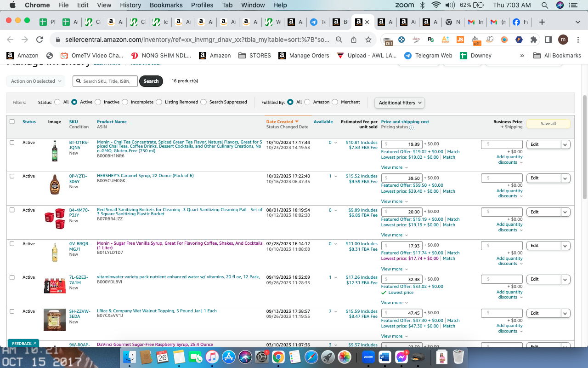Open the Trash in the Dock
This screenshot has width=588, height=368.
click(458, 357)
